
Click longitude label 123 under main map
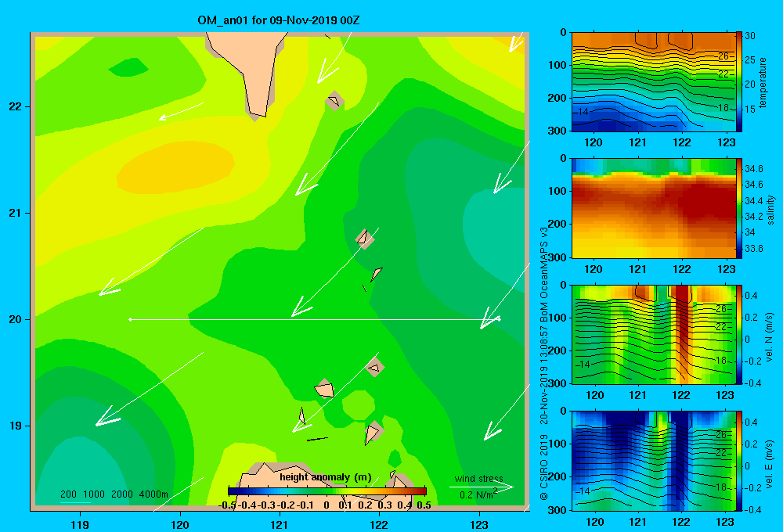click(479, 524)
